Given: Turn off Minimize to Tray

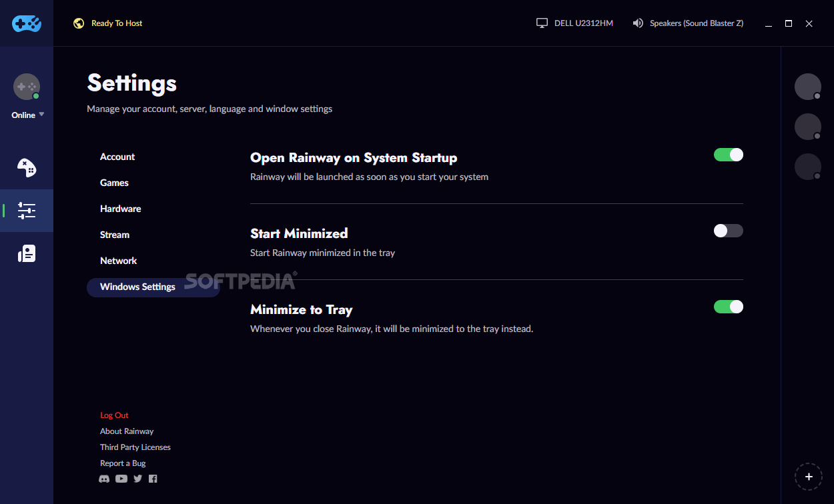Looking at the screenshot, I should pos(729,307).
